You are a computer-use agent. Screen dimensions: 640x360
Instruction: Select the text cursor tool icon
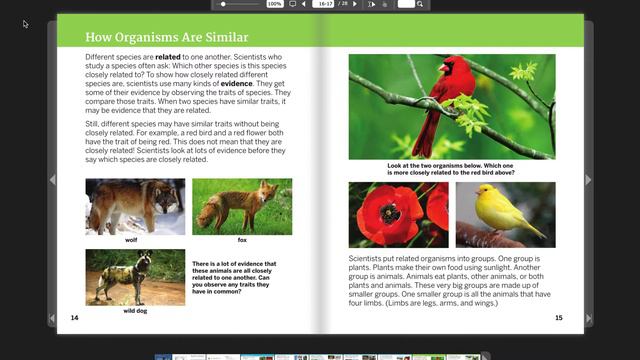tap(371, 4)
